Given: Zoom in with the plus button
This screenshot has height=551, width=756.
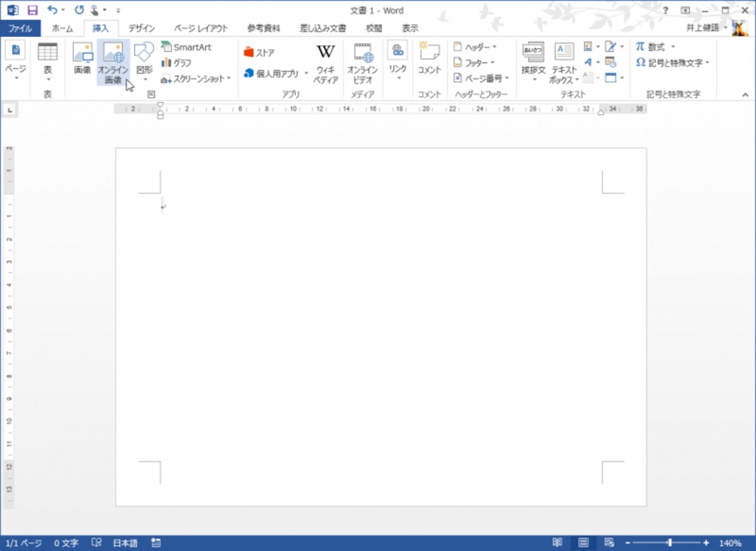Looking at the screenshot, I should point(706,543).
